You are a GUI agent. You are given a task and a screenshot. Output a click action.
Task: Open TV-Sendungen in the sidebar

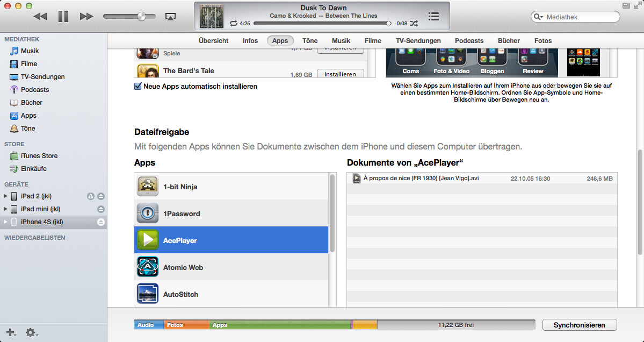pyautogui.click(x=43, y=77)
